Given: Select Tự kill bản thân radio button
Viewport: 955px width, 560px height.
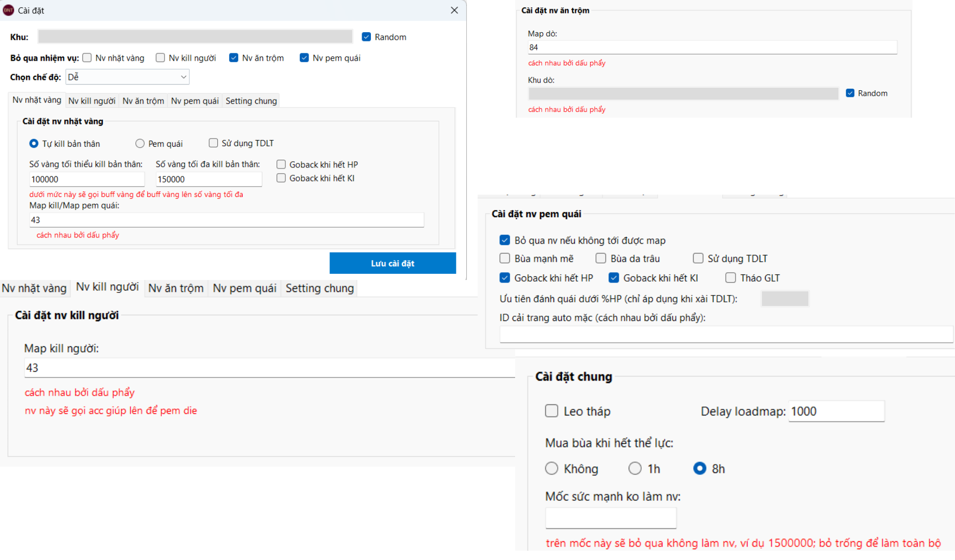Looking at the screenshot, I should [x=34, y=144].
